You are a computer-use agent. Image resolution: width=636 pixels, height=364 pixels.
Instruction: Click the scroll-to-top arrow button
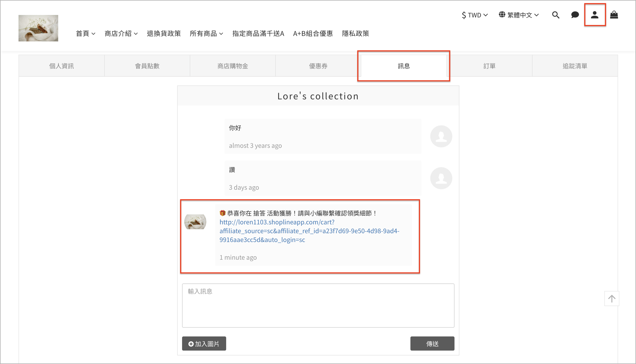[x=612, y=299]
